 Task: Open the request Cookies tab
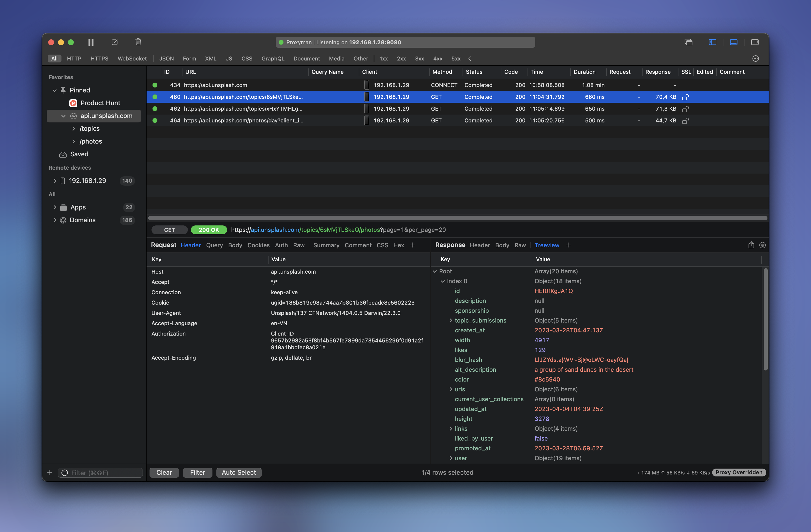click(x=258, y=245)
